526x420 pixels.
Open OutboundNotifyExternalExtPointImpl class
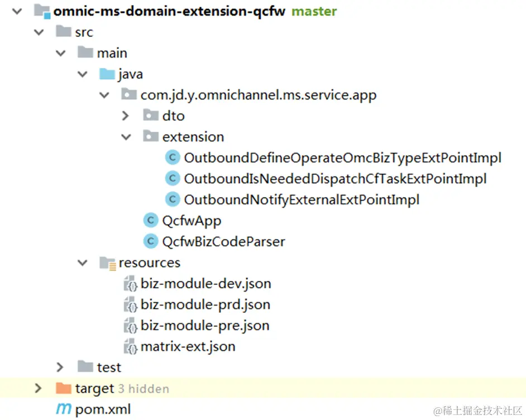tap(302, 199)
